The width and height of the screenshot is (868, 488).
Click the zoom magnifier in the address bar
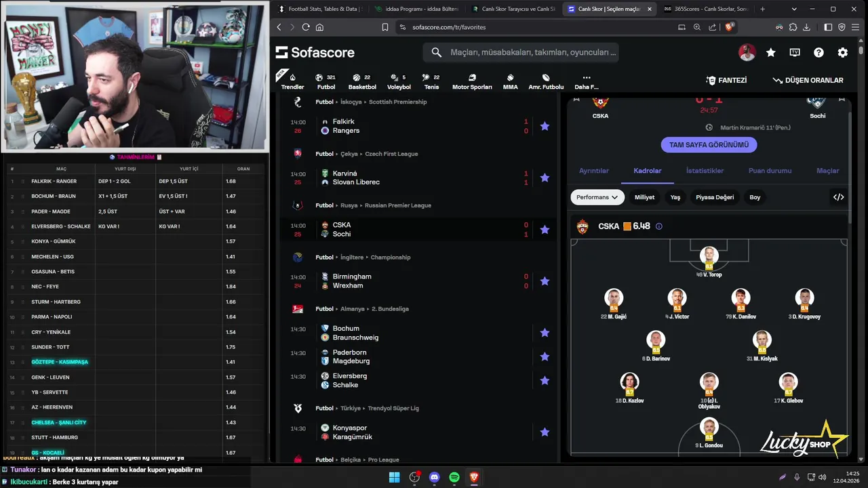point(697,27)
